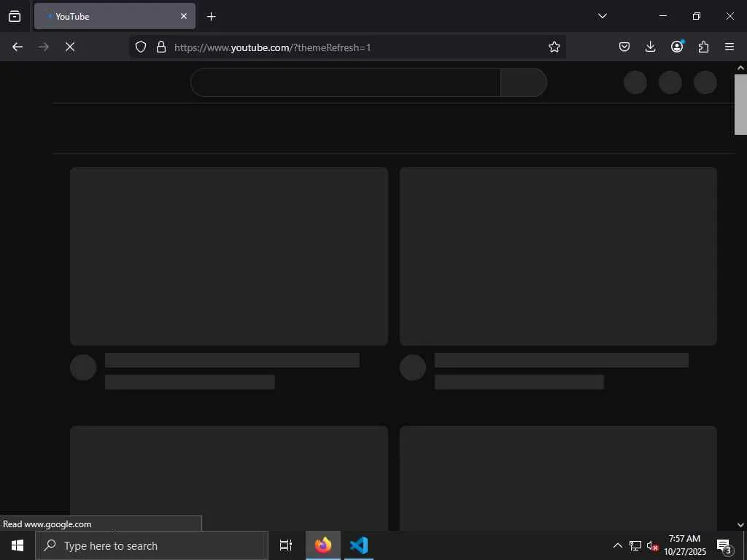
Task: Switch to the YouTube tab
Action: click(x=115, y=16)
